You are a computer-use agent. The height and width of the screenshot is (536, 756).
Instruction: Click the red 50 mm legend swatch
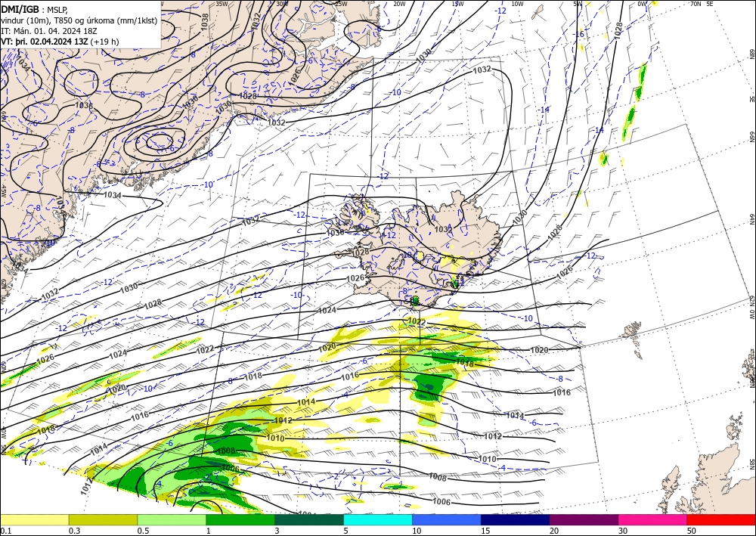(x=721, y=519)
